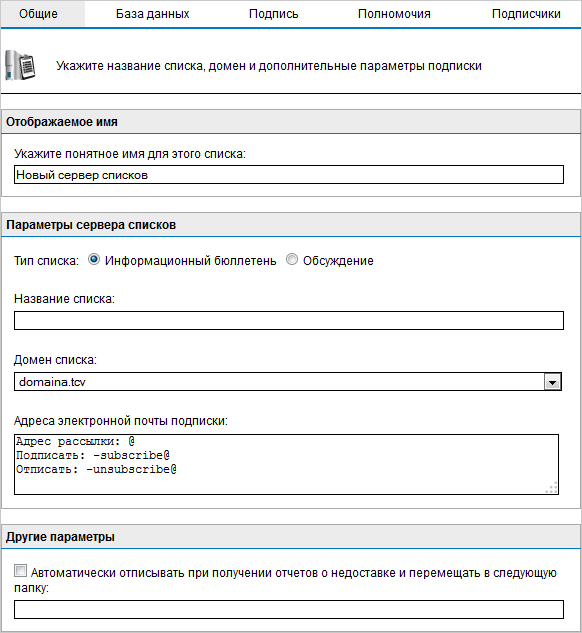Click the Название списка input field
This screenshot has height=633, width=582.
click(x=289, y=321)
